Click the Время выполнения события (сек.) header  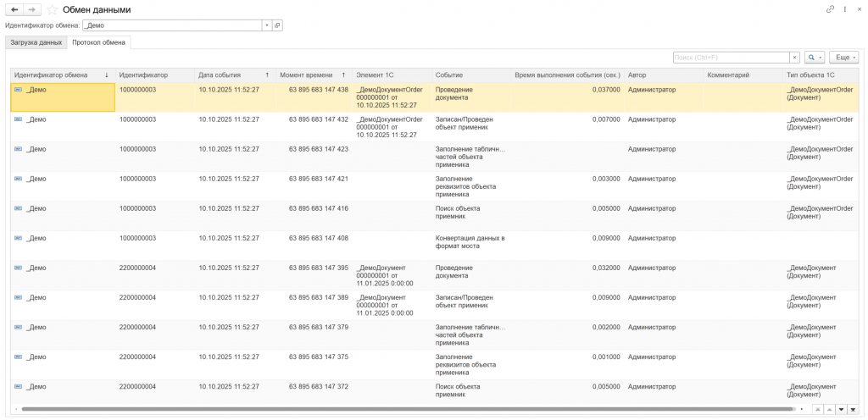tap(567, 75)
